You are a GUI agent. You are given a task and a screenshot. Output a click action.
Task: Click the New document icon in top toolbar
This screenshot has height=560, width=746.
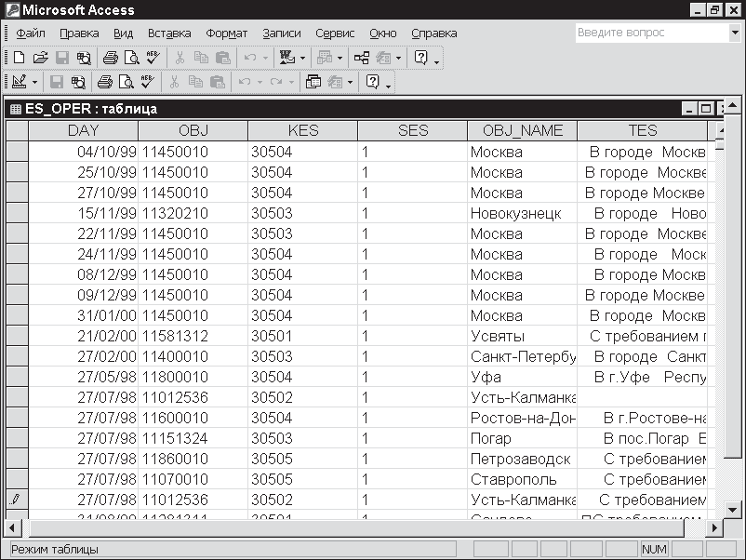pyautogui.click(x=19, y=58)
